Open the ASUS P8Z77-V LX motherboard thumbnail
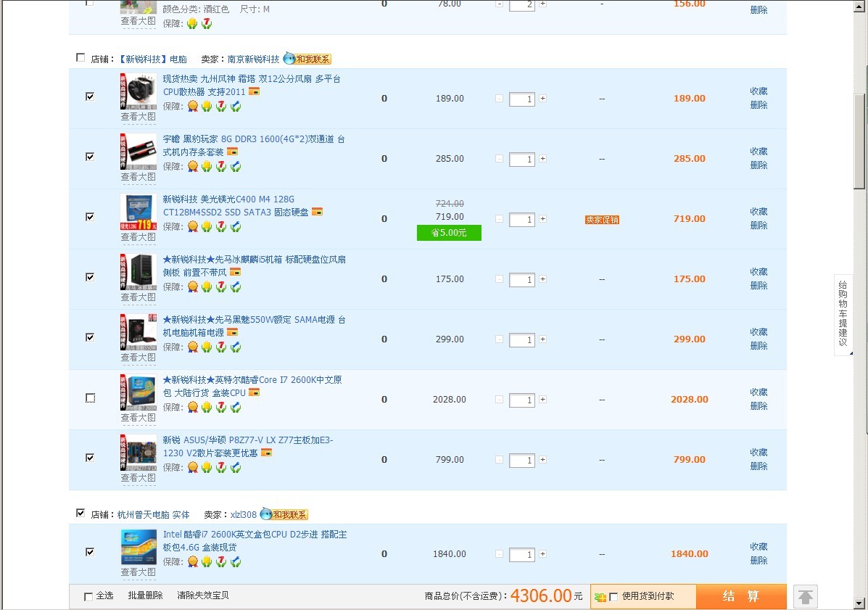 [139, 453]
